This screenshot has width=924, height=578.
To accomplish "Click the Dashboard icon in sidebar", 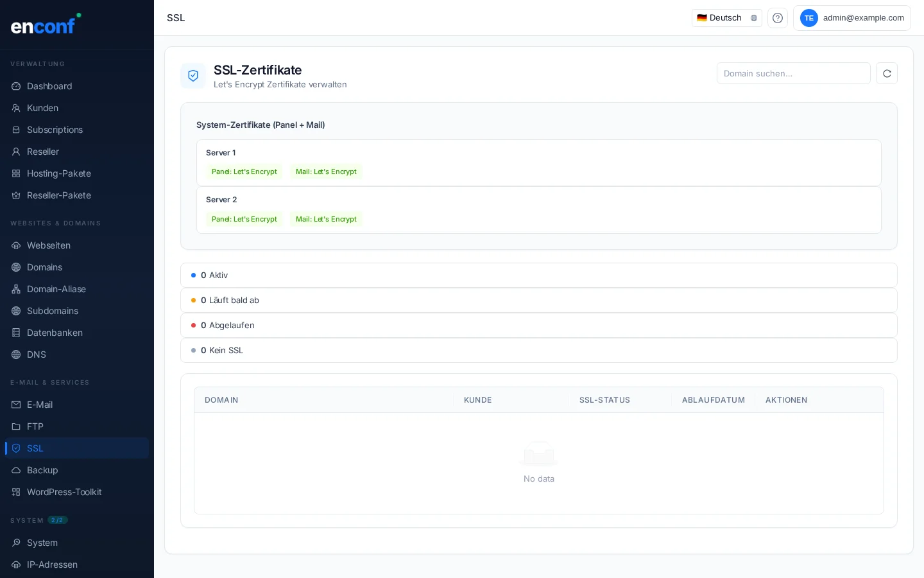I will click(16, 86).
